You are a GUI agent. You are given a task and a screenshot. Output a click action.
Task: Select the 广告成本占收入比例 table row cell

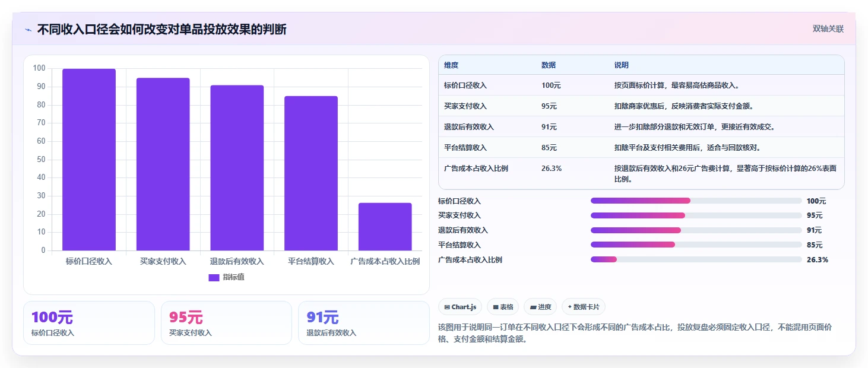pyautogui.click(x=476, y=169)
